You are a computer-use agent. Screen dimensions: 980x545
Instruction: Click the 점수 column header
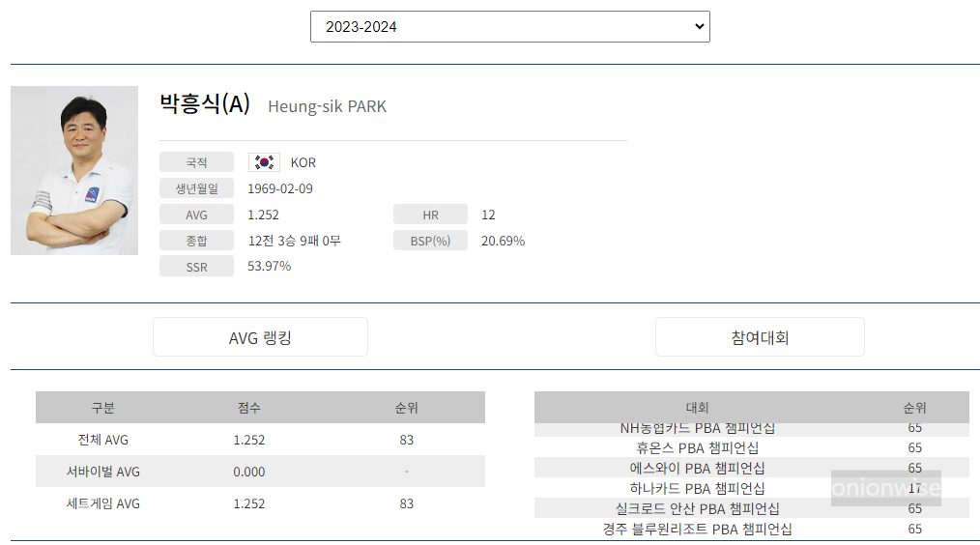[x=248, y=408]
